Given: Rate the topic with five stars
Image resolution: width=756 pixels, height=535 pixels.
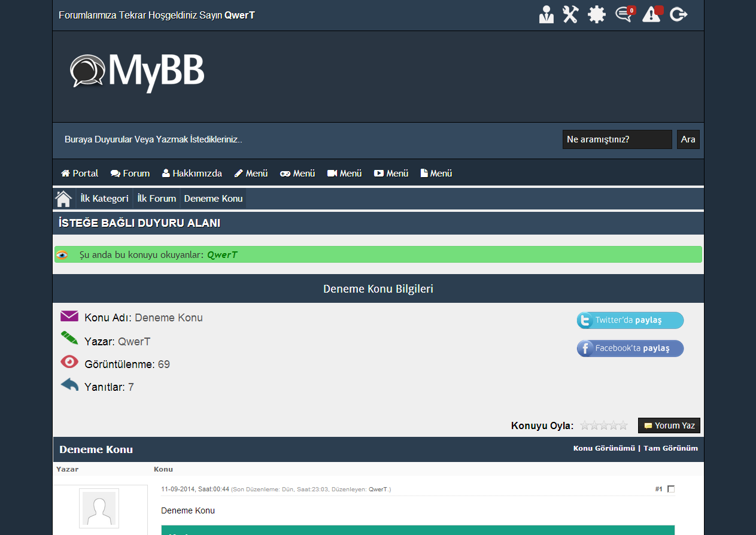Looking at the screenshot, I should (x=623, y=425).
